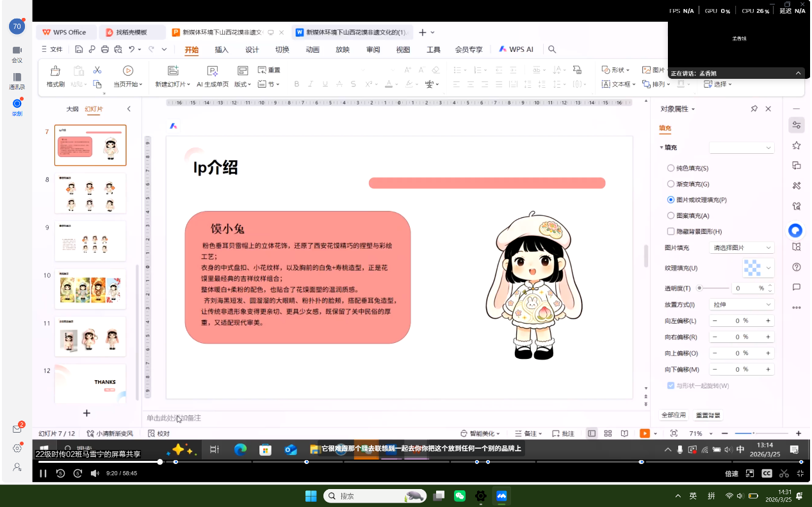This screenshot has height=507, width=812.
Task: Select 纯色填充(S) radio option
Action: [670, 168]
